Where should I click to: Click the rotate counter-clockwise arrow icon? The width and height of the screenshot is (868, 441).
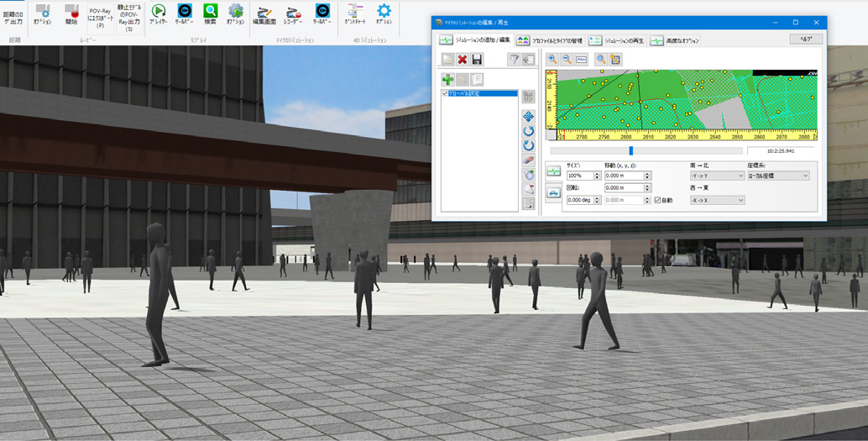[x=529, y=145]
